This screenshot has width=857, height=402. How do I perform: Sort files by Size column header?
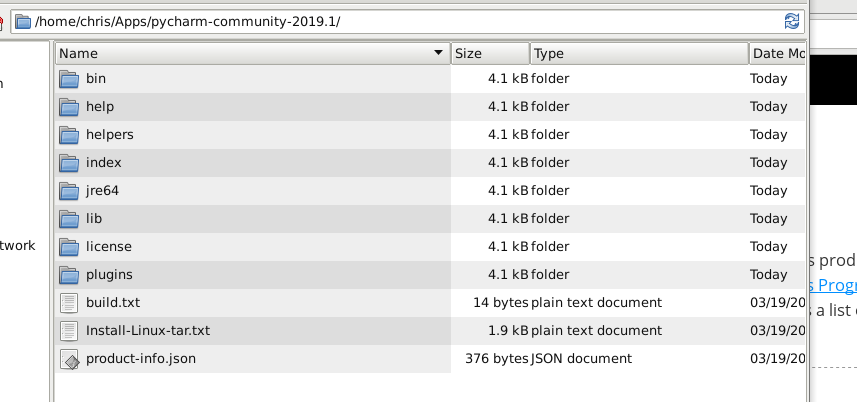[490, 54]
